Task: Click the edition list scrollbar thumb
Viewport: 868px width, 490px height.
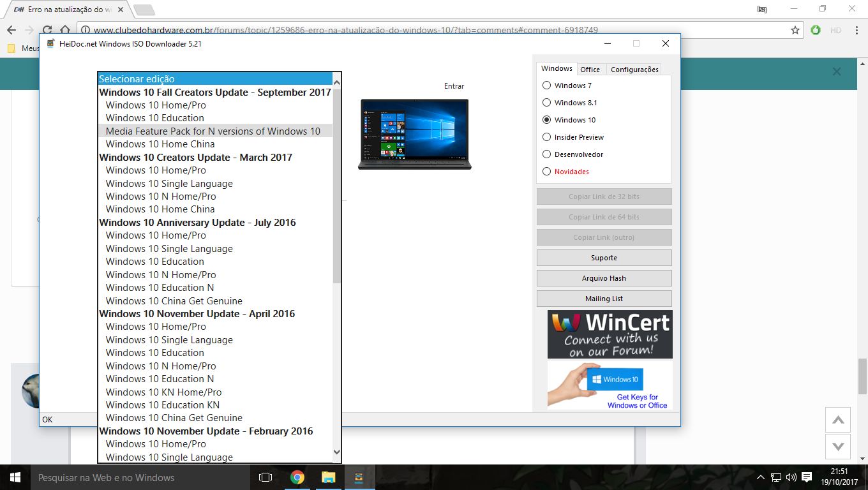Action: (337, 185)
